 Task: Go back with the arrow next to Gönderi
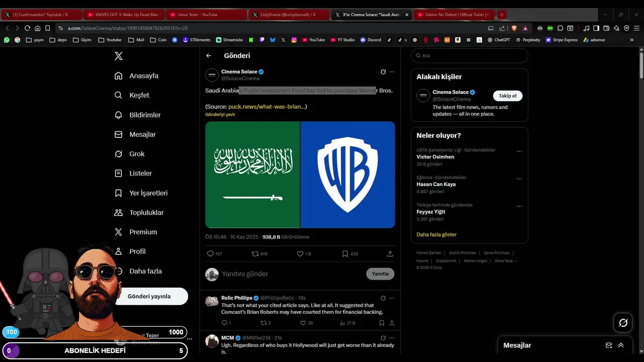coord(209,56)
